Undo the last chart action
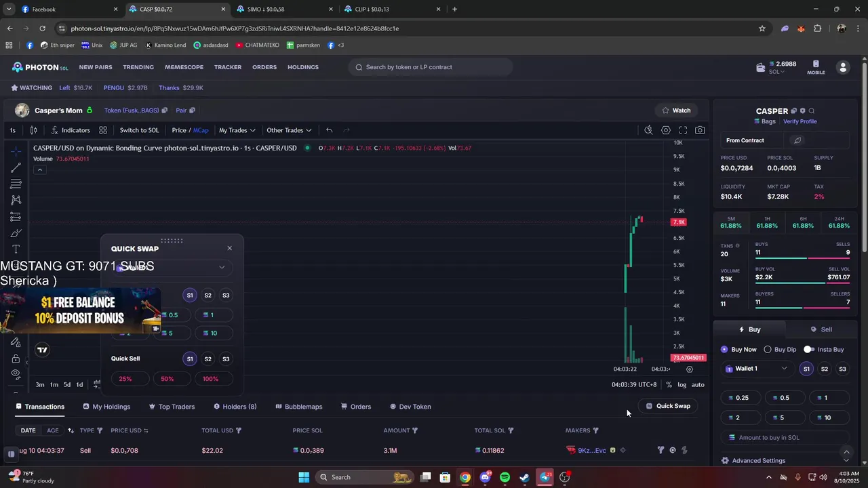The height and width of the screenshot is (488, 868). (329, 130)
